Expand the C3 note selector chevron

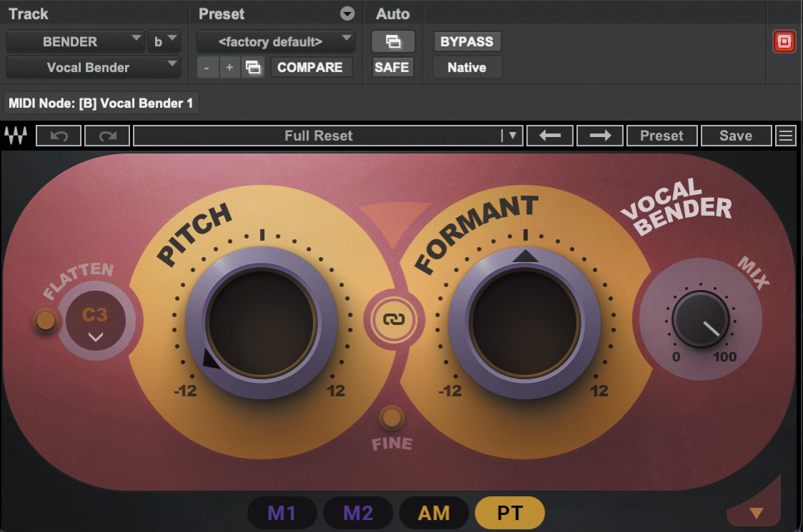(95, 338)
